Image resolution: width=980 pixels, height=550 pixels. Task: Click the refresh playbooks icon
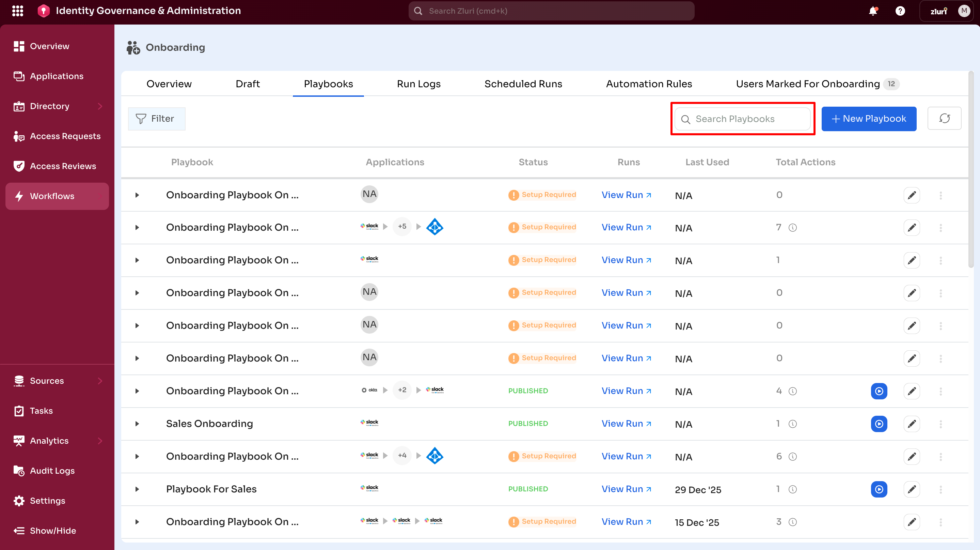tap(945, 118)
